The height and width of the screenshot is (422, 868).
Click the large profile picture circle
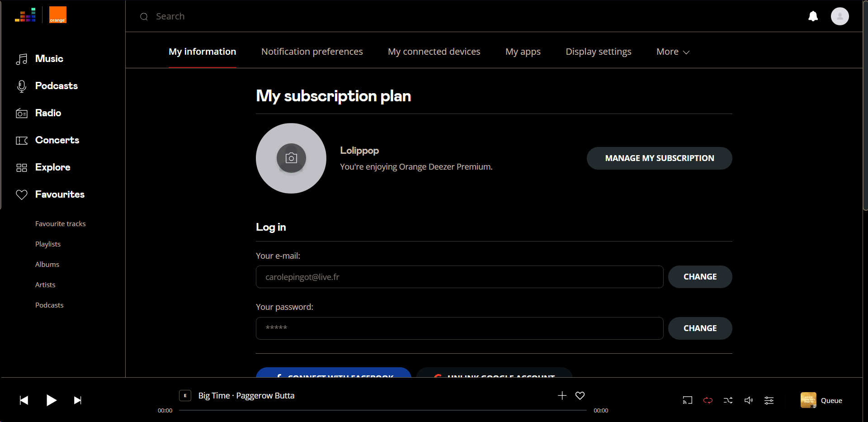point(291,158)
